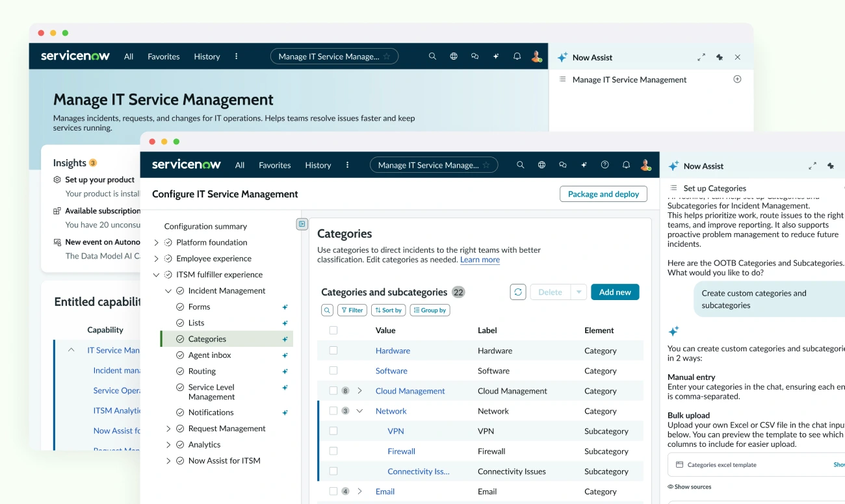Open History menu in front window

(318, 165)
